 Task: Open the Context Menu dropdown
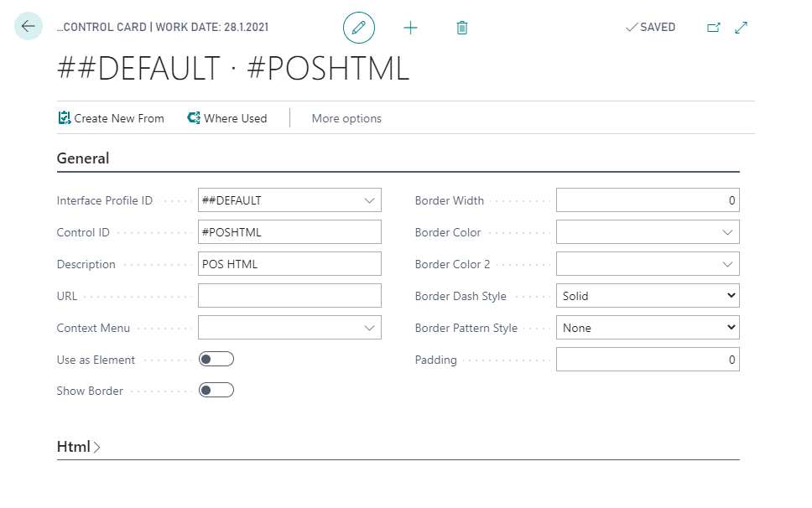369,328
